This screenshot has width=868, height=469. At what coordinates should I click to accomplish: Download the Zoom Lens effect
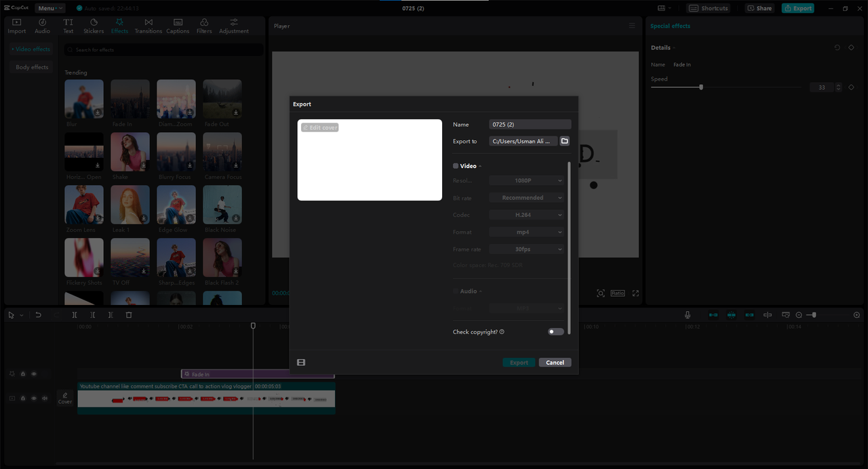point(98,218)
